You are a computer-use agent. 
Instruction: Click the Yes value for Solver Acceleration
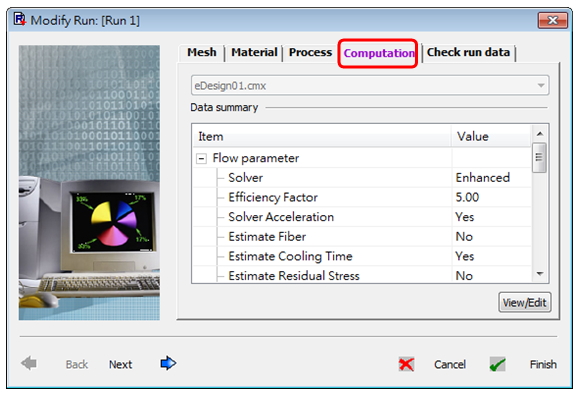[465, 217]
